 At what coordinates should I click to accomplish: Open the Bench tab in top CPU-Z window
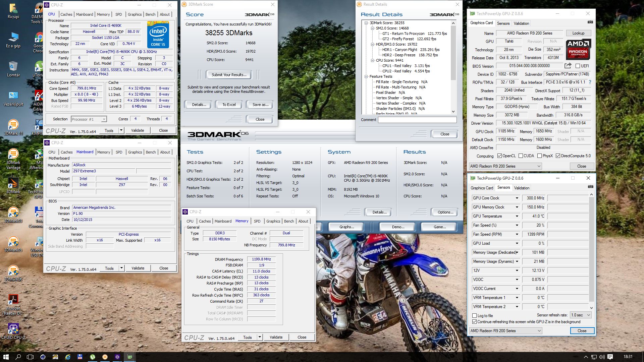coord(150,14)
